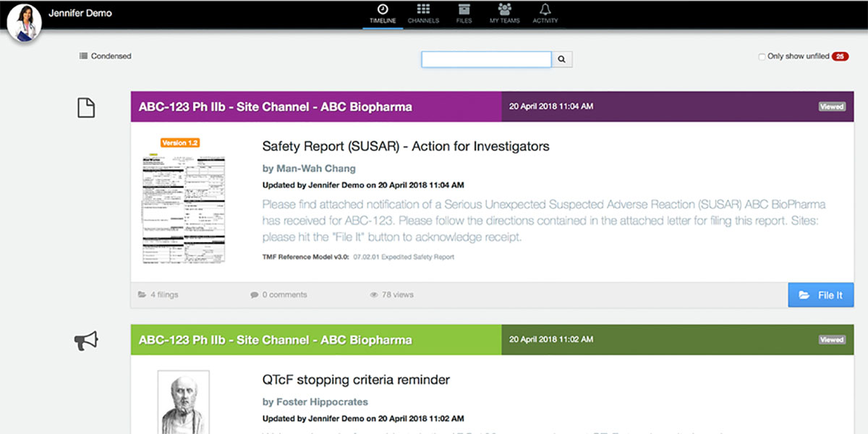This screenshot has width=868, height=434.
Task: Open Safety Report (SUSAR) title link
Action: click(405, 147)
